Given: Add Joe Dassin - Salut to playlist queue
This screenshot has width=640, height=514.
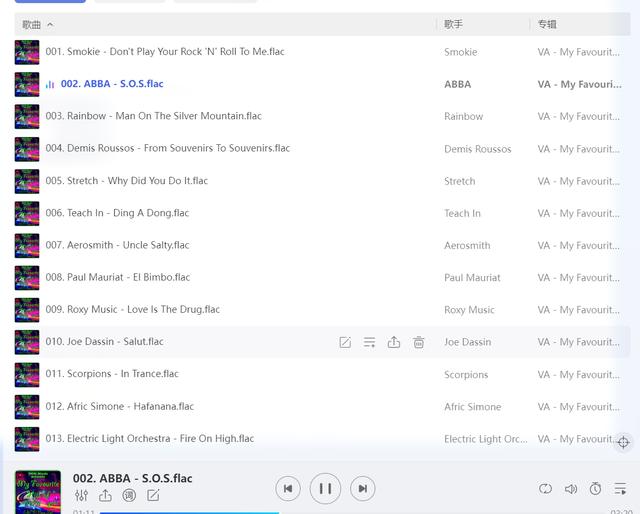Looking at the screenshot, I should (x=369, y=342).
